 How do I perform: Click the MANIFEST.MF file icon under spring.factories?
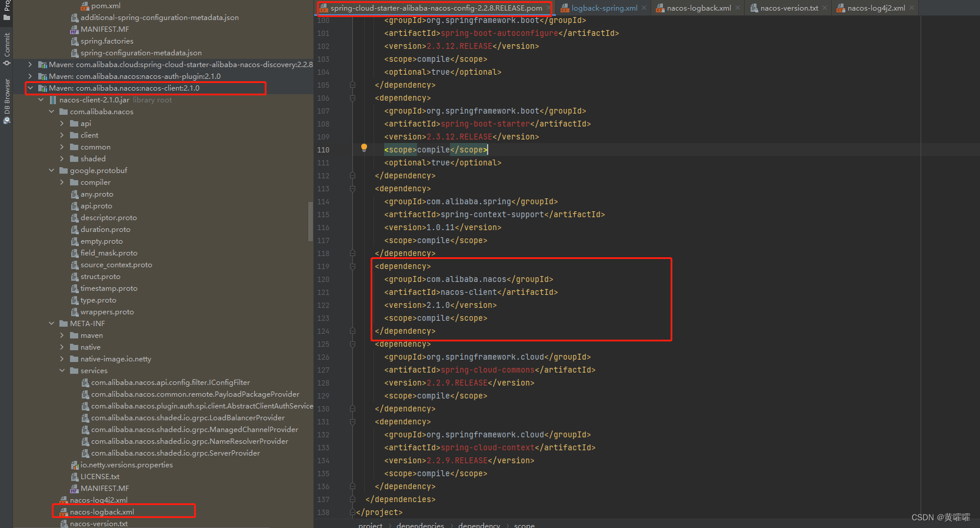click(x=75, y=29)
